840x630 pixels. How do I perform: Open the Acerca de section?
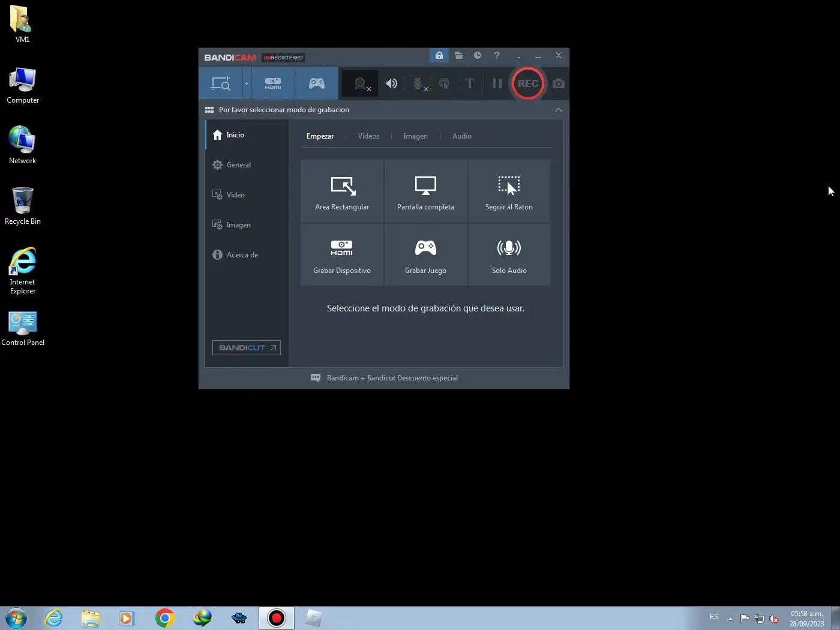[247, 255]
